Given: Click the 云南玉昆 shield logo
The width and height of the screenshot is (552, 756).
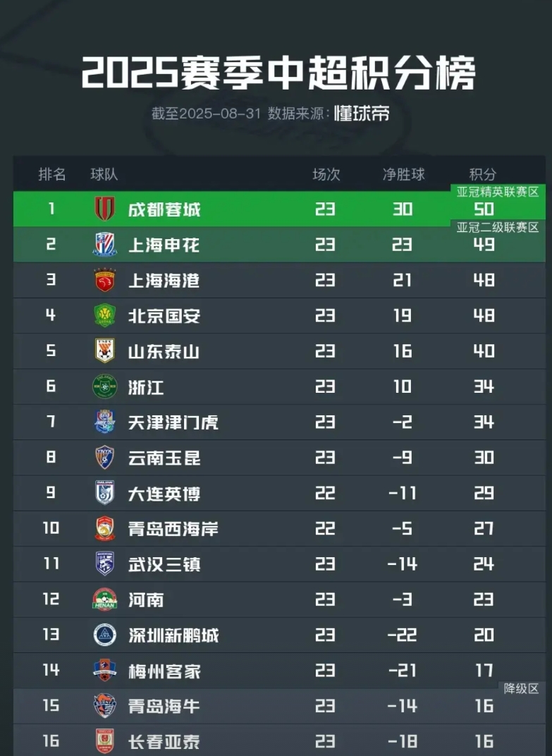Looking at the screenshot, I should [104, 458].
